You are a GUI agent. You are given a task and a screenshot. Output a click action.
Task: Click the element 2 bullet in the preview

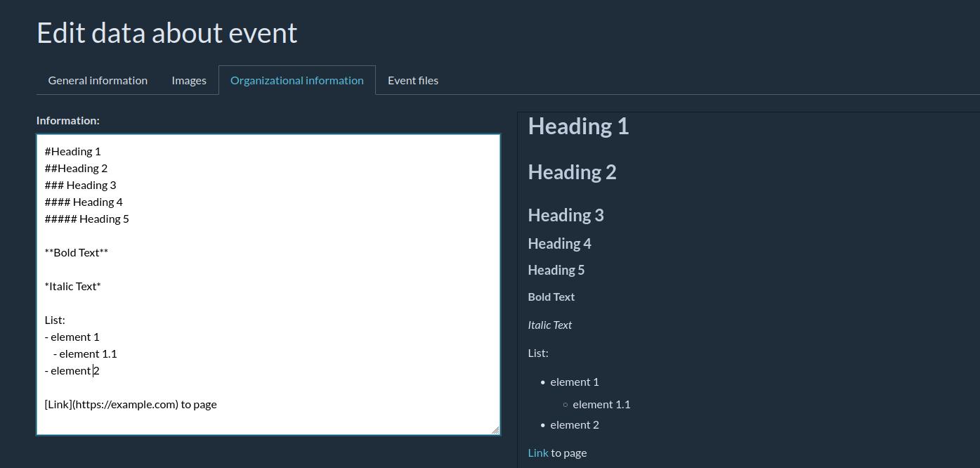[x=574, y=424]
